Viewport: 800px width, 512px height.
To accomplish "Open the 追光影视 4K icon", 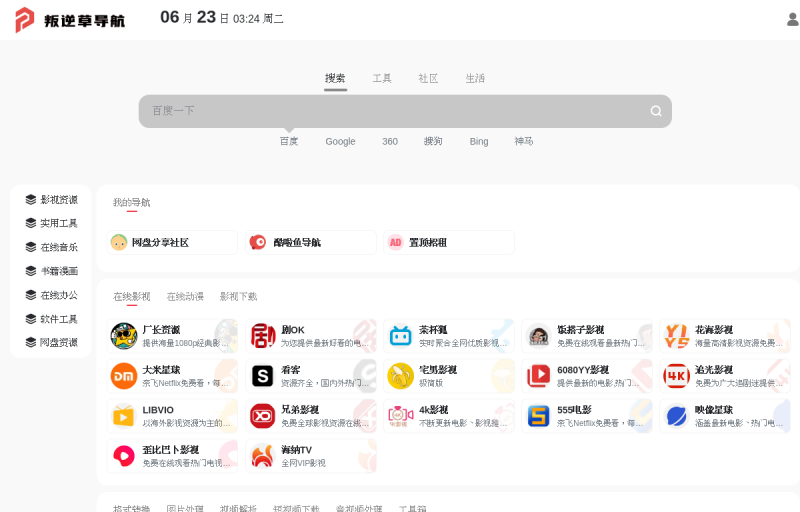I will (x=677, y=376).
